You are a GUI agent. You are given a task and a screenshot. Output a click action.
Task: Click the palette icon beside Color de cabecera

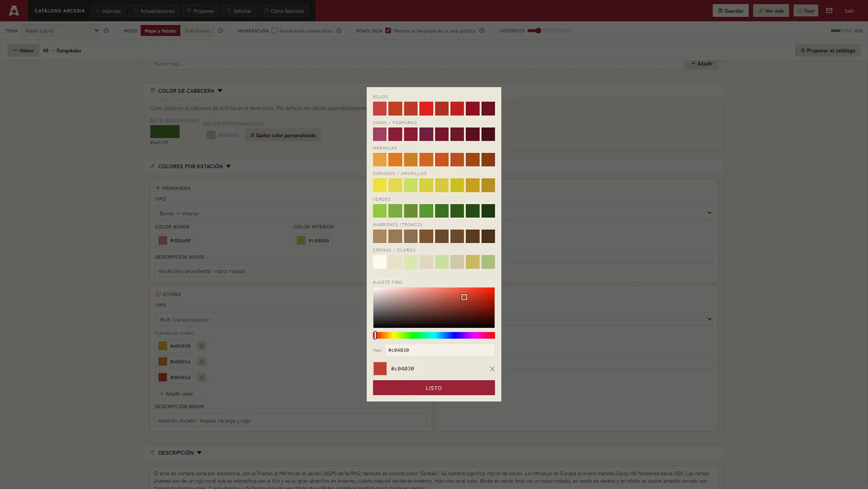coord(152,90)
